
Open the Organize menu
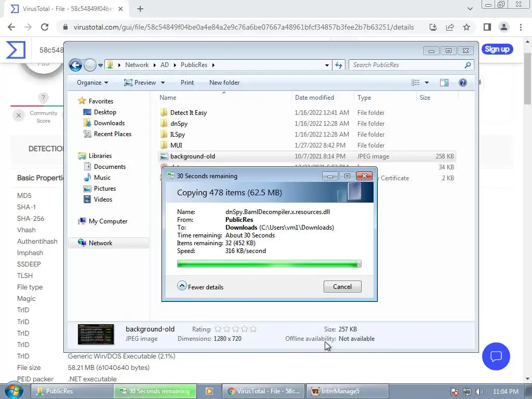(x=92, y=83)
